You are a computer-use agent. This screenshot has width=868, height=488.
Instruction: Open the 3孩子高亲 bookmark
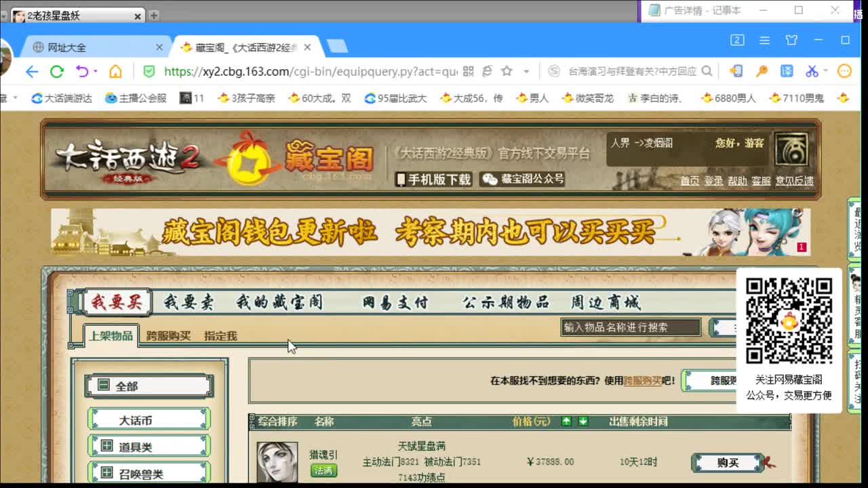(x=246, y=98)
